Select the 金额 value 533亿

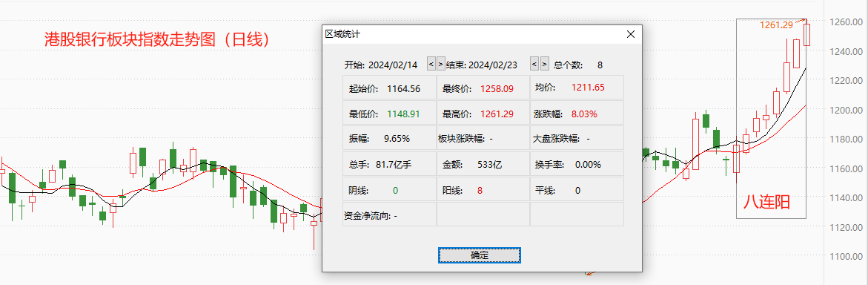[490, 165]
